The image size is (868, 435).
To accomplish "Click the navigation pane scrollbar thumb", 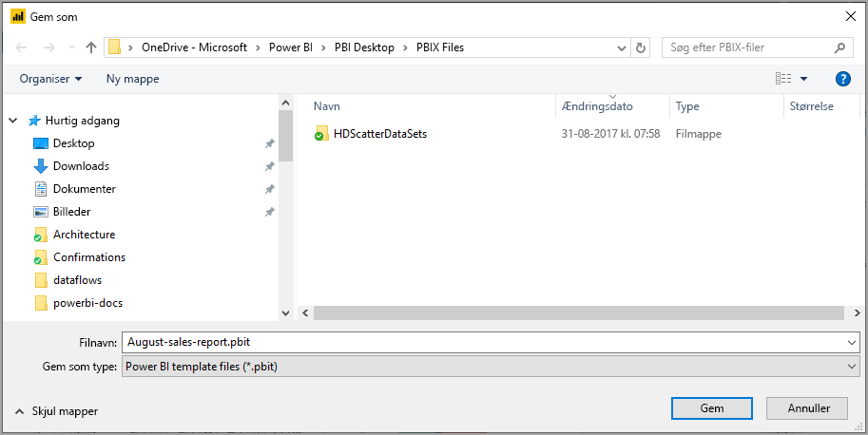I will click(x=285, y=136).
